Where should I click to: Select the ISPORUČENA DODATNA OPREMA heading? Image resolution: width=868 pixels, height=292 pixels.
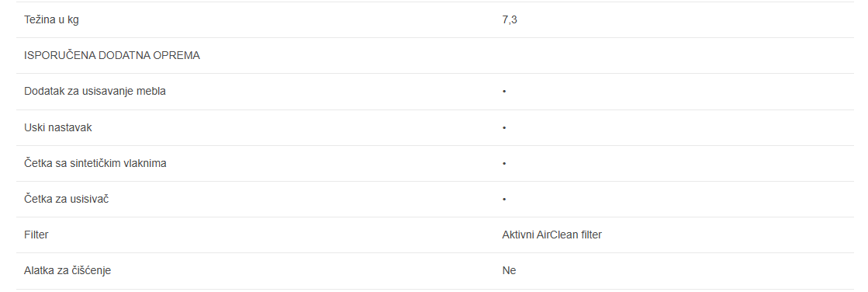(112, 56)
